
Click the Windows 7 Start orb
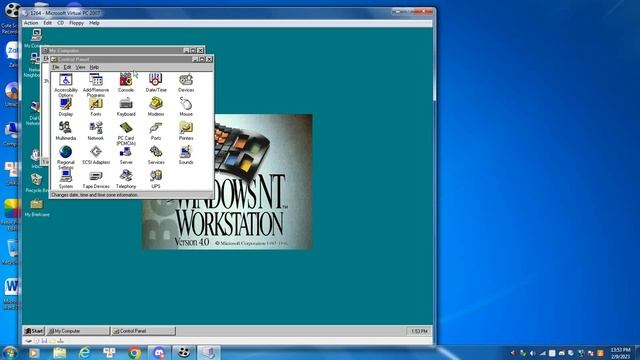(9, 352)
